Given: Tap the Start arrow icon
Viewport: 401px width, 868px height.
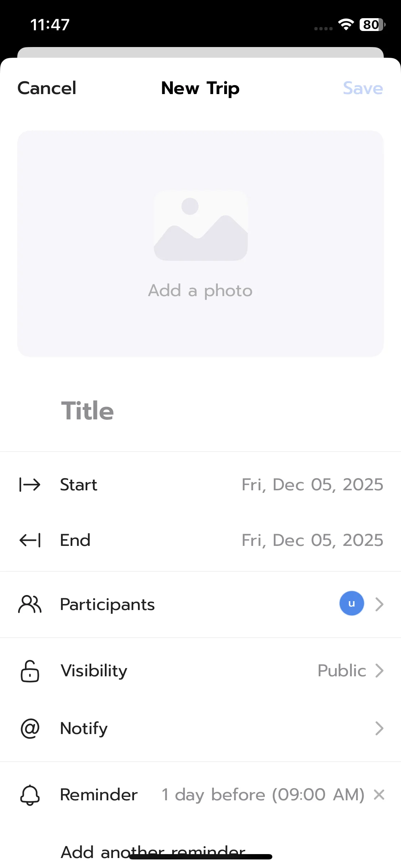Looking at the screenshot, I should pyautogui.click(x=30, y=485).
